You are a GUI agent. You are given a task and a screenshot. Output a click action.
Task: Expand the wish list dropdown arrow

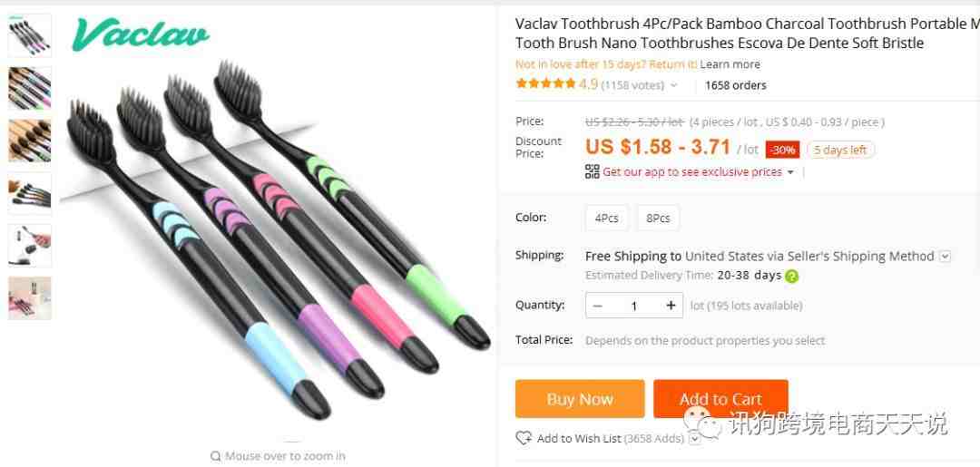(x=694, y=439)
